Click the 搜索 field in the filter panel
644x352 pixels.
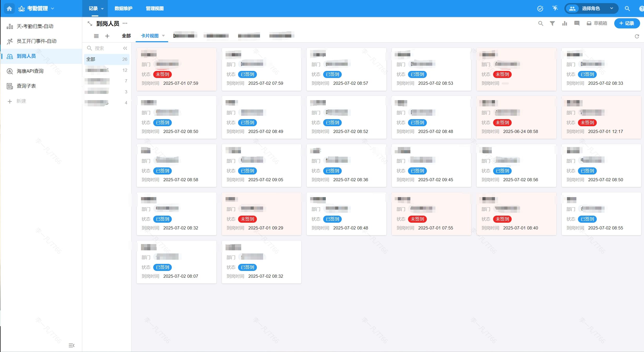(x=104, y=48)
